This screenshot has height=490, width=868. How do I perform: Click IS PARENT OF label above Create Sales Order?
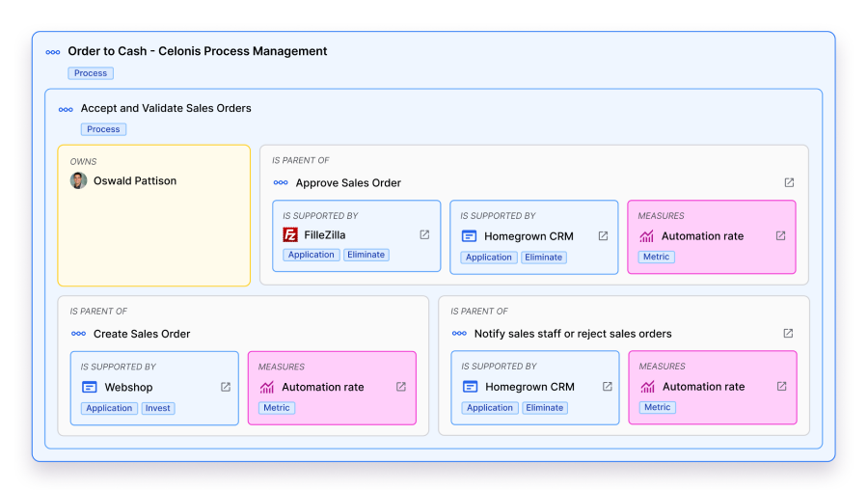[x=98, y=312]
